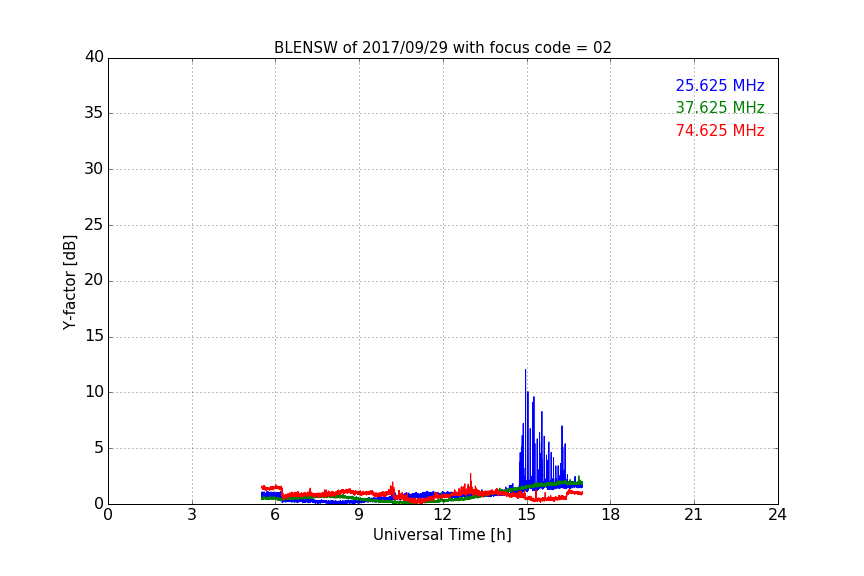Click the y-axis tick label 5

[99, 448]
